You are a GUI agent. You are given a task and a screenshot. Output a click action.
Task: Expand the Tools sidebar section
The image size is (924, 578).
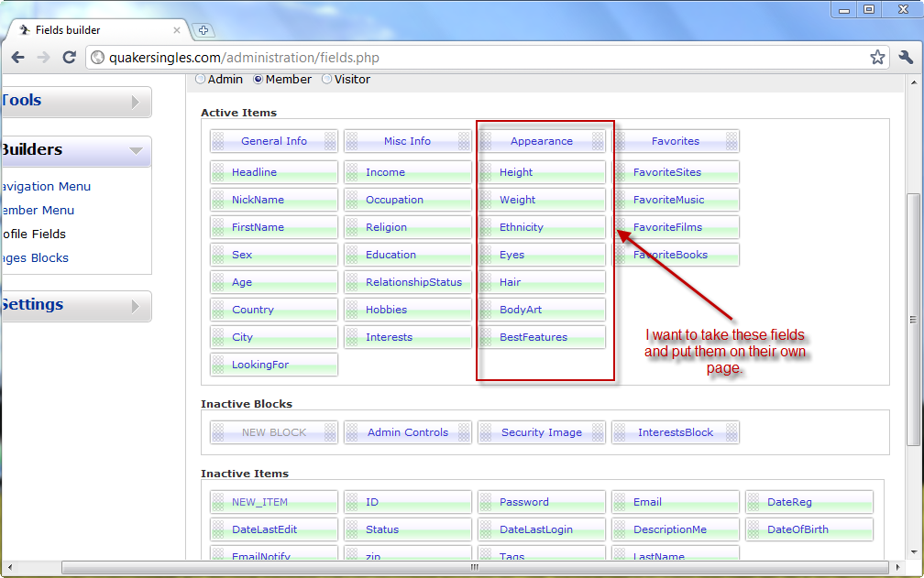pyautogui.click(x=136, y=102)
